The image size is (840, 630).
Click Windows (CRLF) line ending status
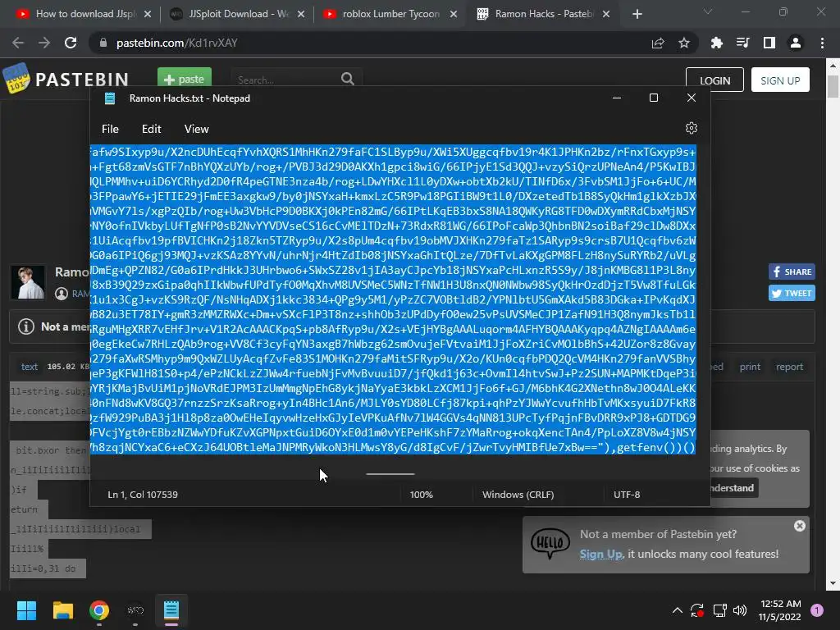tap(518, 495)
